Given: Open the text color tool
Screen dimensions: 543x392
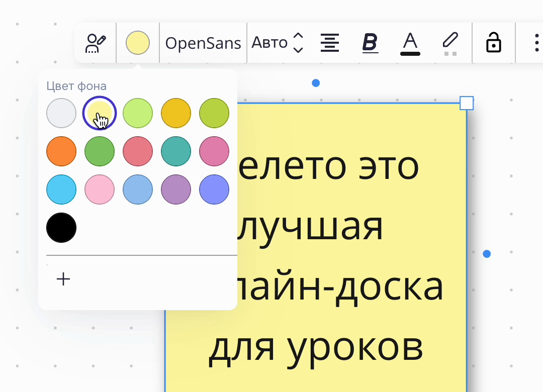Looking at the screenshot, I should coord(410,44).
